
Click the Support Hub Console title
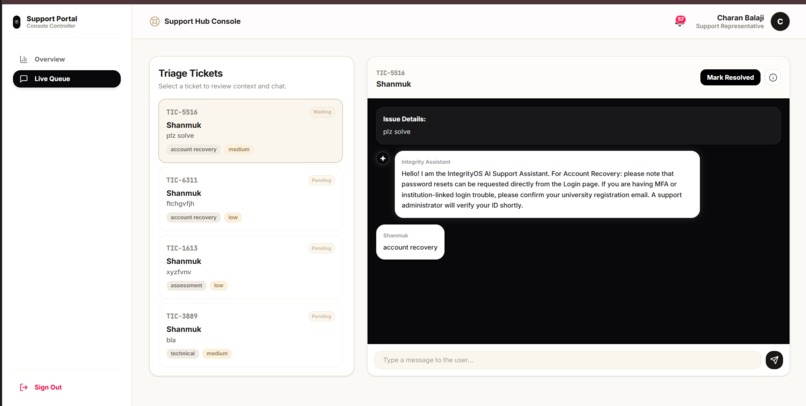point(203,21)
